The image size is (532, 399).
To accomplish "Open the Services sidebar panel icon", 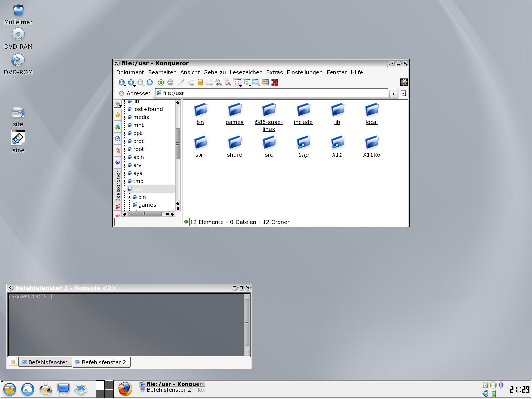I will pyautogui.click(x=118, y=127).
